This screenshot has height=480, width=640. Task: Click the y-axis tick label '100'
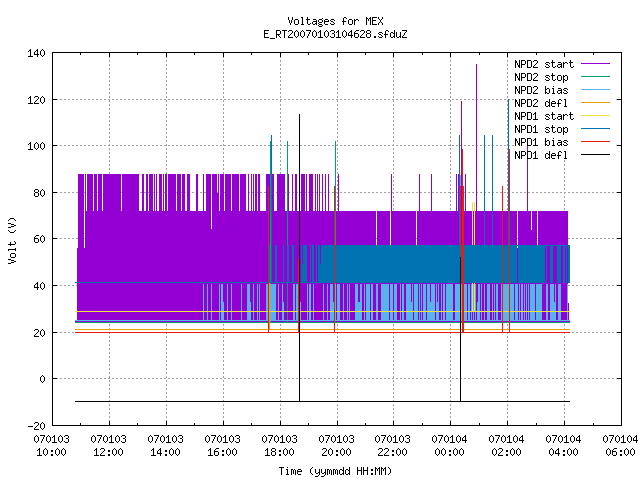click(36, 146)
